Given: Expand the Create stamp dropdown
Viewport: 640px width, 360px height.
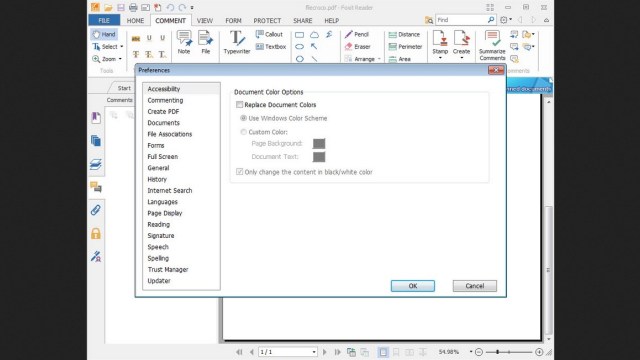Looking at the screenshot, I should coord(462,58).
